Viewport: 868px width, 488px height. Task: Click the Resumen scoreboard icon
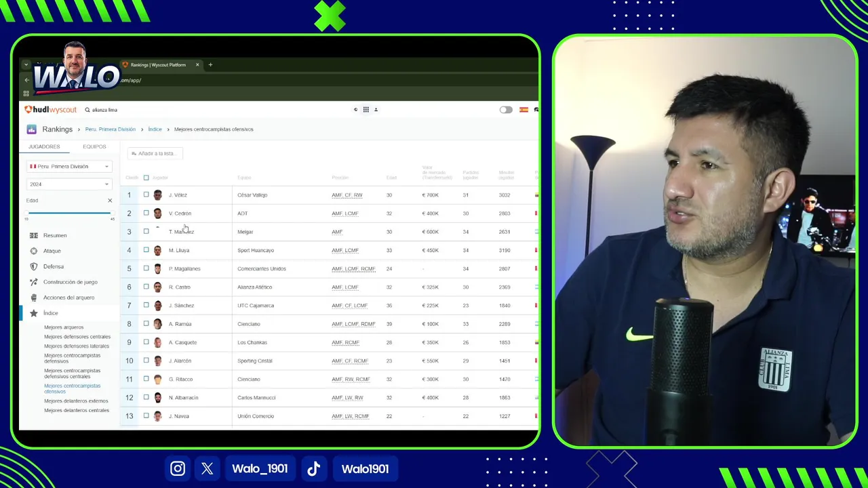[x=34, y=235]
